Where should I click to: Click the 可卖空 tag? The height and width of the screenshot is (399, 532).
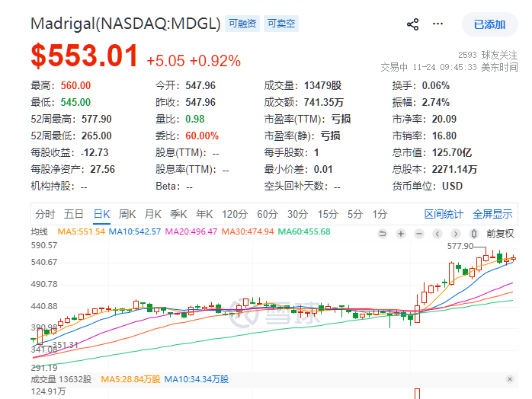point(281,24)
